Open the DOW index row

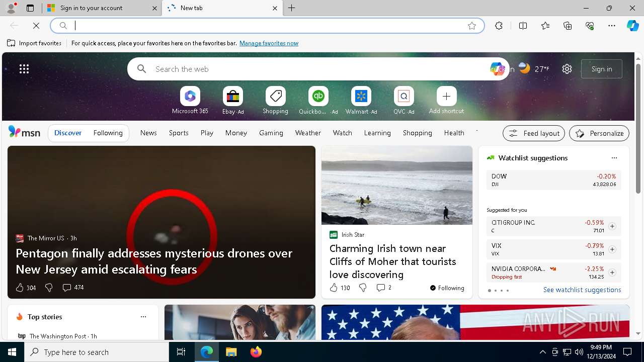553,180
